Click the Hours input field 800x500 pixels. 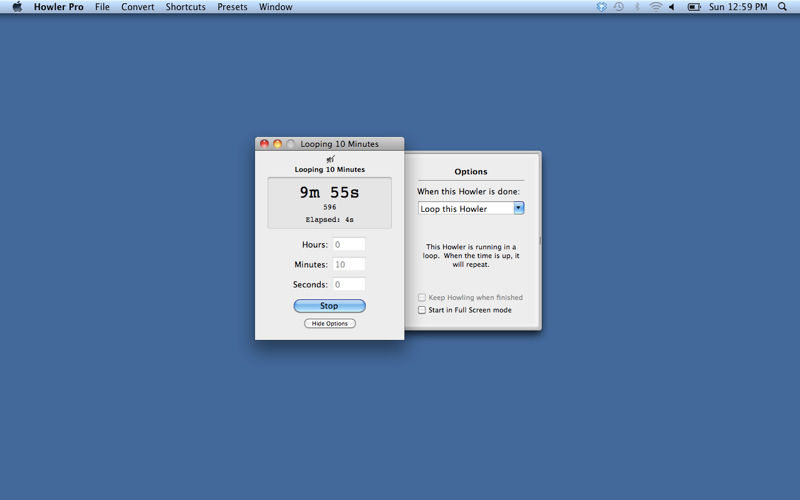tap(349, 244)
